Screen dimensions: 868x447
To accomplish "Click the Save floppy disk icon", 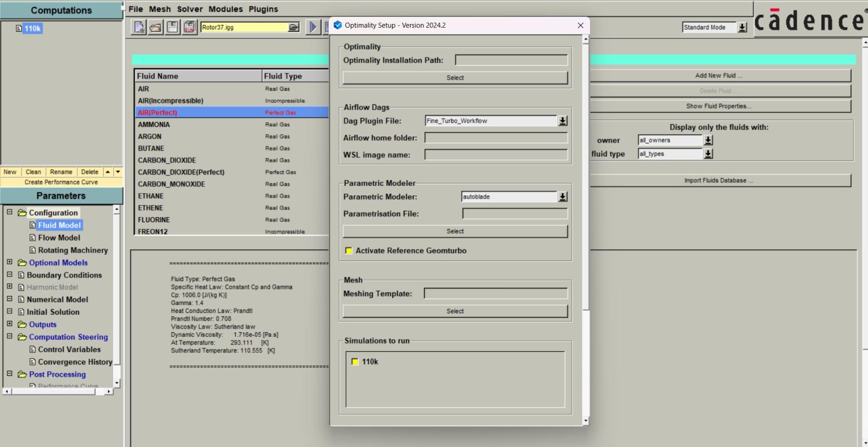I will [173, 27].
